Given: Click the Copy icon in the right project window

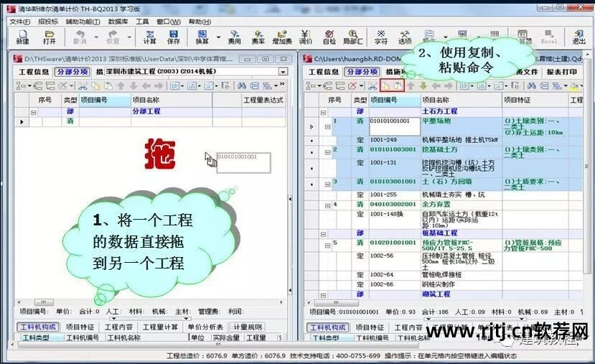Looking at the screenshot, I should coord(385,86).
